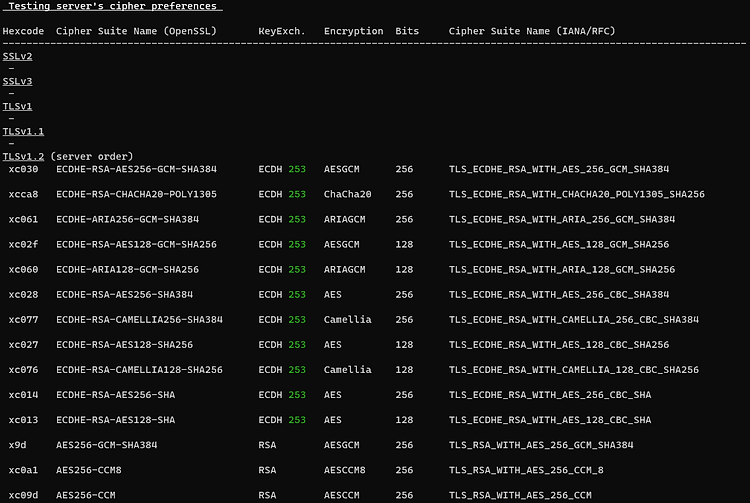Viewport: 750px width, 503px height.
Task: Select "TLS_ECDHE_RSA_WITH_CHACHA20_POLY1305_SHA256" IANA name
Action: coord(577,194)
